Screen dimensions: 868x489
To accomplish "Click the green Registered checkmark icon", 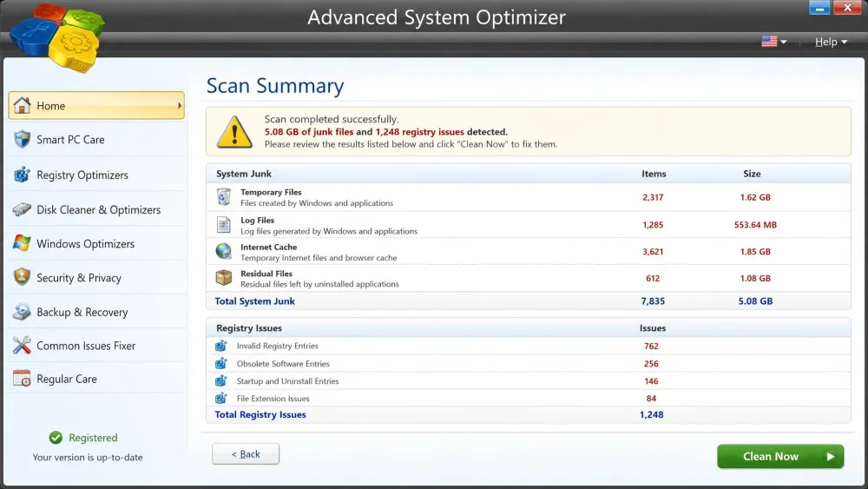I will (x=56, y=438).
